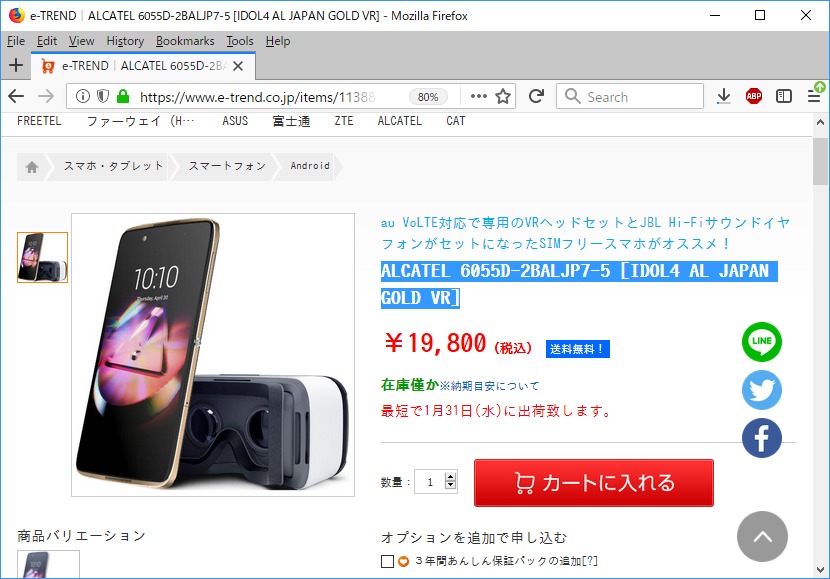Share the product via LINE icon
The image size is (830, 579).
coord(762,341)
